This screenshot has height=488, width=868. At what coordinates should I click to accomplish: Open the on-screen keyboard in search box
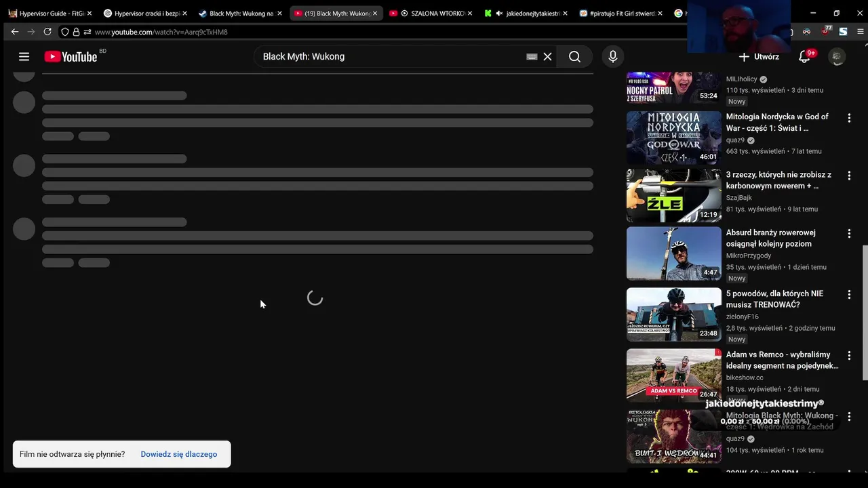point(532,57)
